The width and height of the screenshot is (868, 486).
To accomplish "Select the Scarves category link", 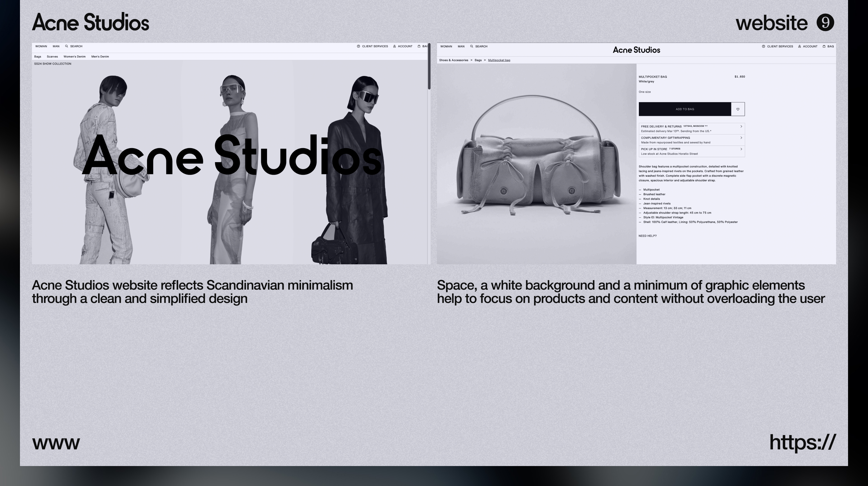I will (x=52, y=57).
